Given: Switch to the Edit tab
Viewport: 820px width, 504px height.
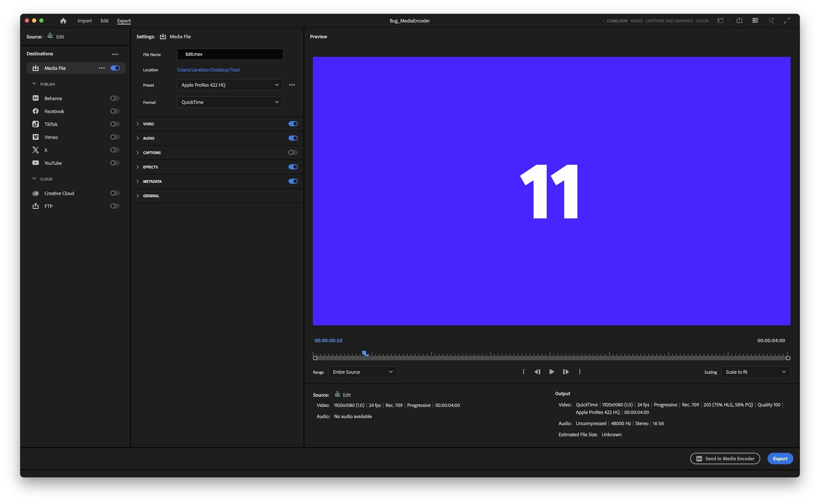Looking at the screenshot, I should [104, 21].
